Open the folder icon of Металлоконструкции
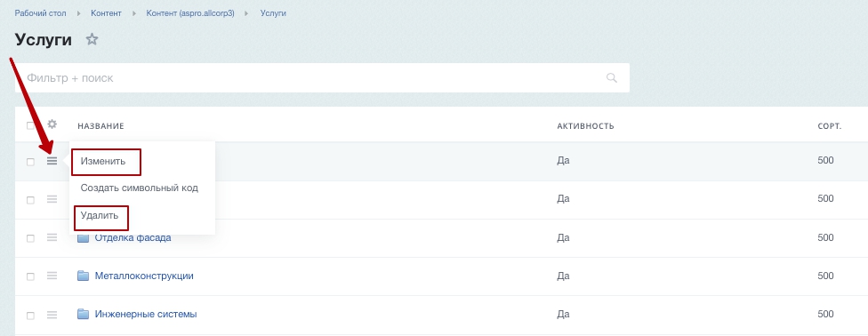This screenshot has width=868, height=336. [83, 276]
